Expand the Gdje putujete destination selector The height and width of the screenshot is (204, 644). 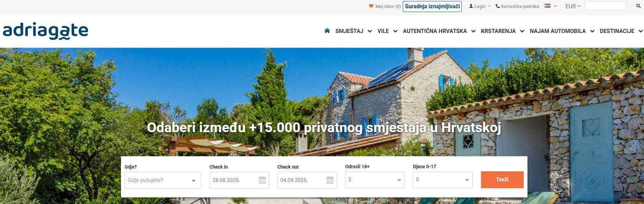pyautogui.click(x=163, y=180)
